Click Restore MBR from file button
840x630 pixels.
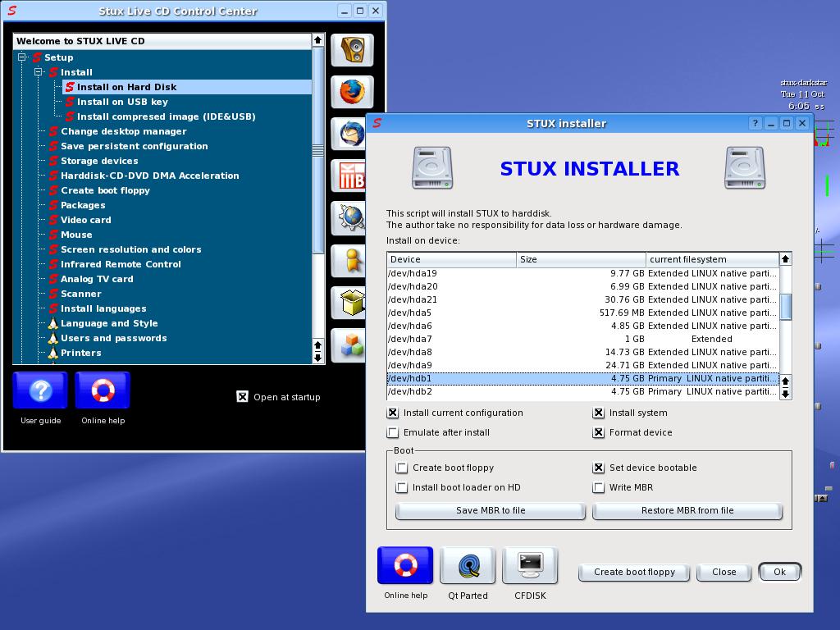[687, 510]
